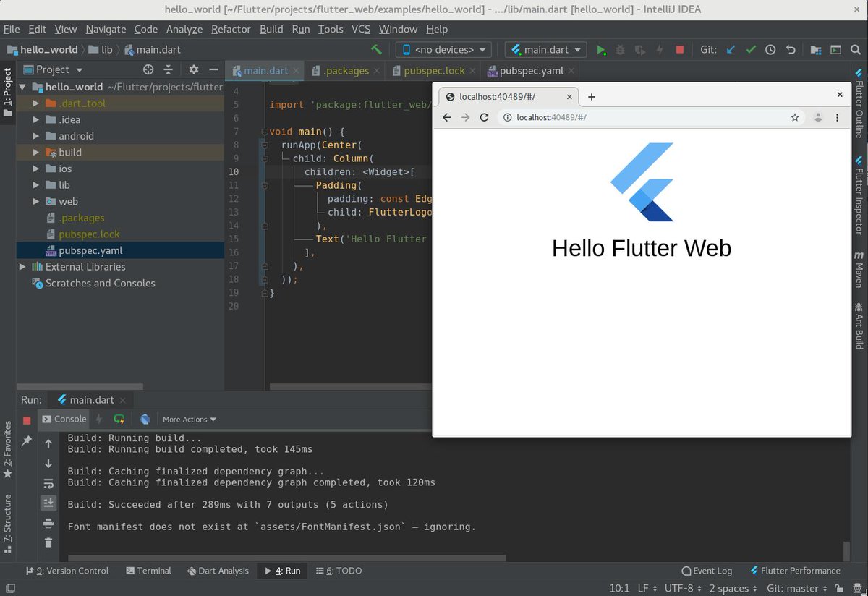Click the Git revert arrow icon

791,50
